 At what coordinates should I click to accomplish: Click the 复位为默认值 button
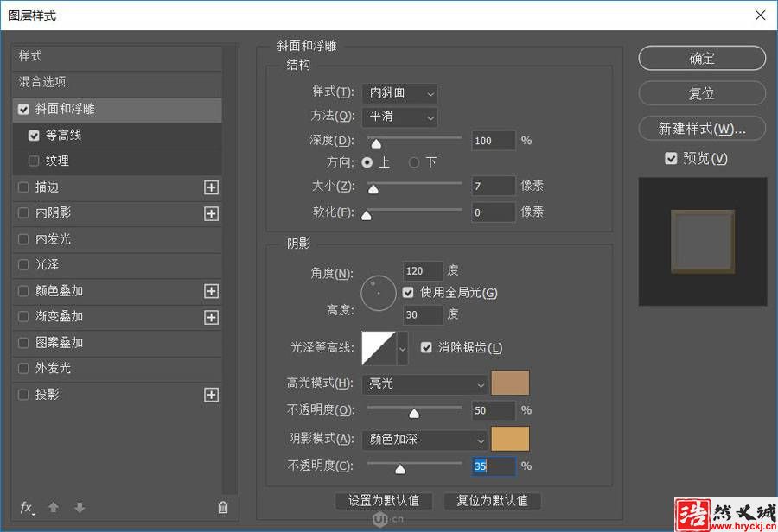click(x=492, y=501)
